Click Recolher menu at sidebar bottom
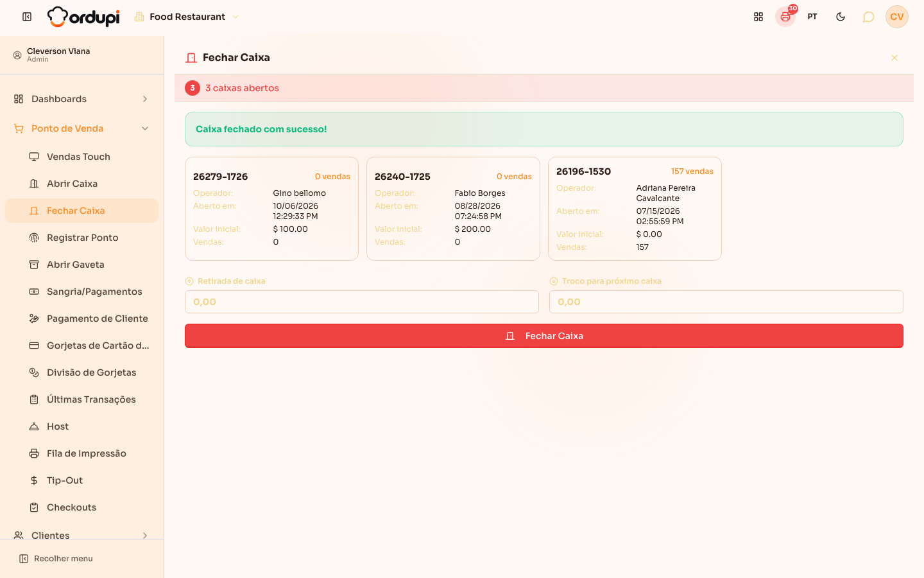 pyautogui.click(x=56, y=559)
